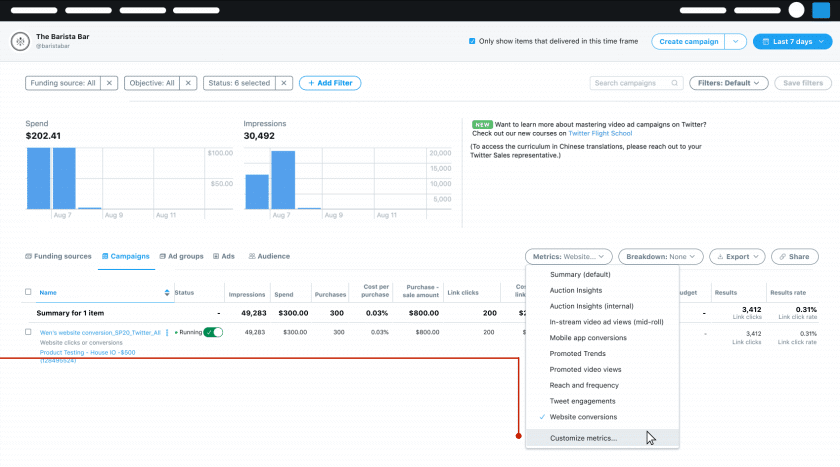Switch off the Running campaign toggle
Screen dimensions: 840x467
213,332
